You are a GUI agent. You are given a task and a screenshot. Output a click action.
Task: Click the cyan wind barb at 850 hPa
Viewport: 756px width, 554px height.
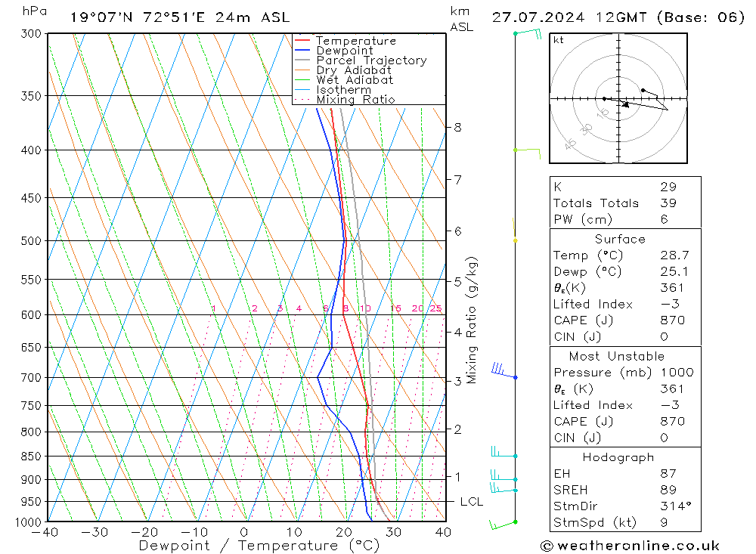click(x=503, y=452)
